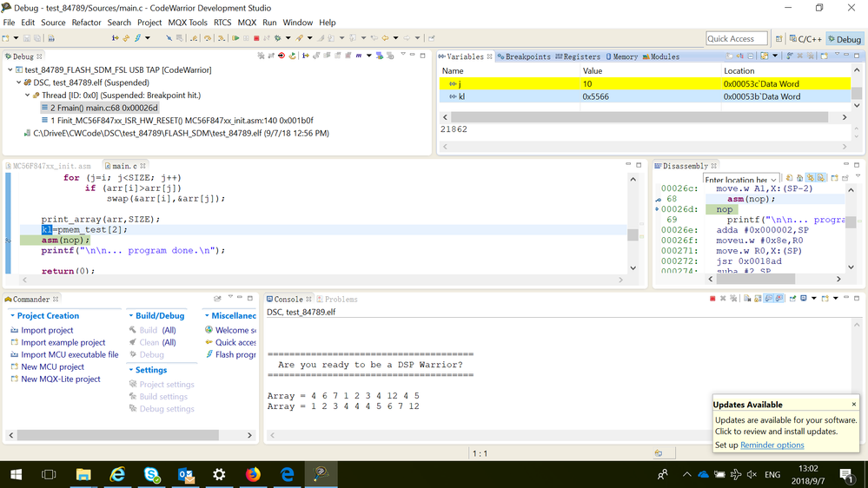This screenshot has width=868, height=488.
Task: Open the Enter location here dropdown in Disassembly
Action: pyautogui.click(x=773, y=179)
